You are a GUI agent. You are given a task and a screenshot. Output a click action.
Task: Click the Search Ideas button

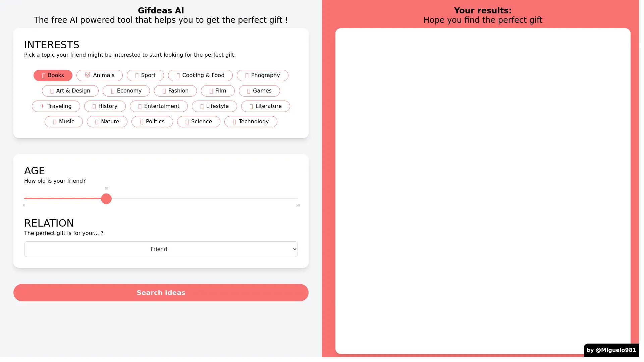[161, 293]
